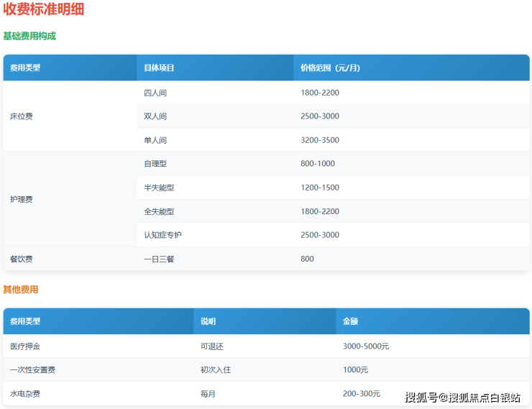
Task: Click the 说明 column header
Action: pyautogui.click(x=208, y=322)
